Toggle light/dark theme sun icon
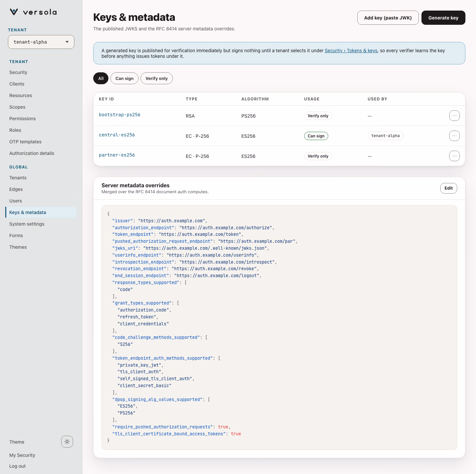The width and height of the screenshot is (476, 474). click(x=67, y=442)
